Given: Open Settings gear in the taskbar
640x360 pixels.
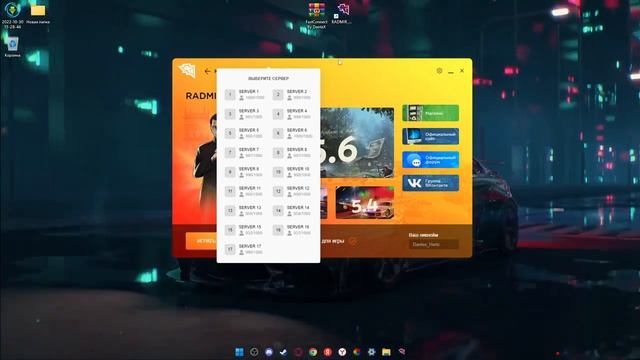Looking at the screenshot, I should tap(371, 352).
